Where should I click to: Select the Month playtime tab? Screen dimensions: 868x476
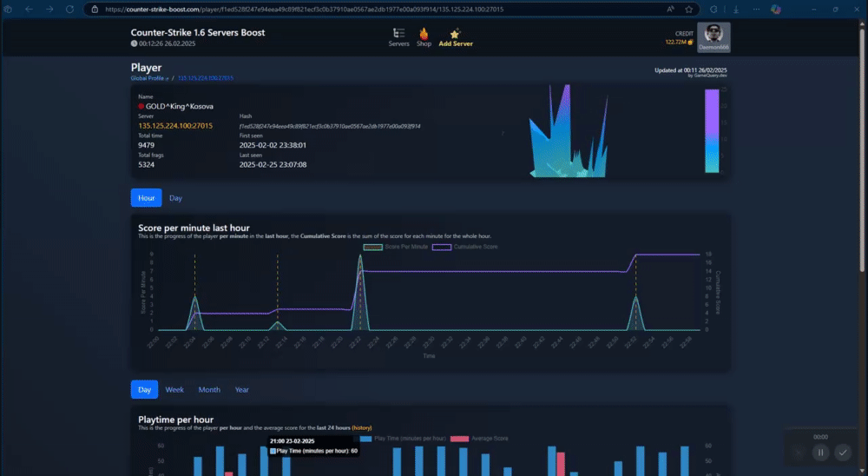pos(209,389)
